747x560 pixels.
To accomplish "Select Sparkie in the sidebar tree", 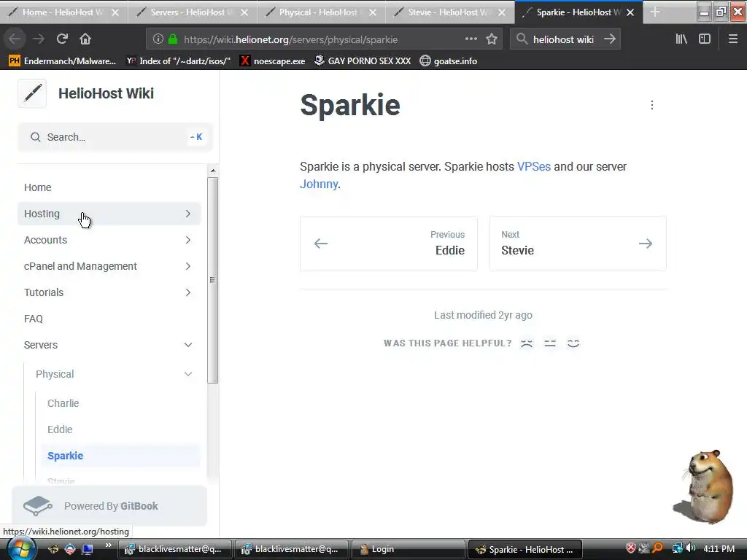I will [x=120, y=456].
